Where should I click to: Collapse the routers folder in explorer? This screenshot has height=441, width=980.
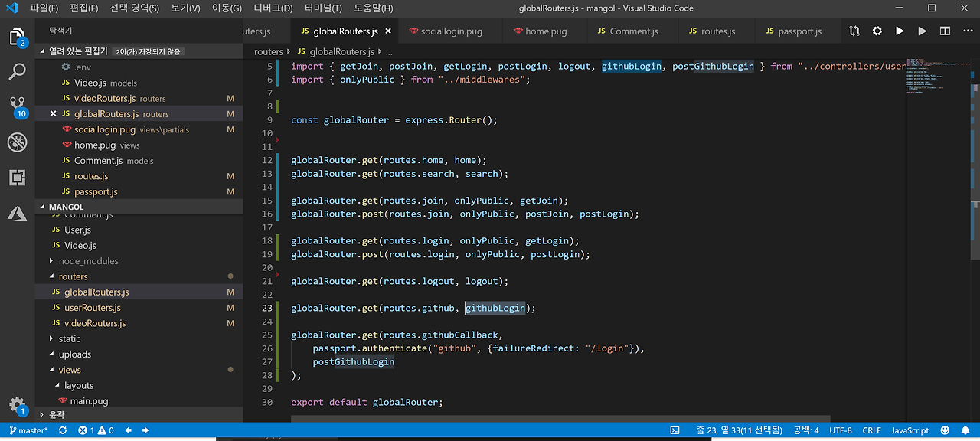pos(73,276)
